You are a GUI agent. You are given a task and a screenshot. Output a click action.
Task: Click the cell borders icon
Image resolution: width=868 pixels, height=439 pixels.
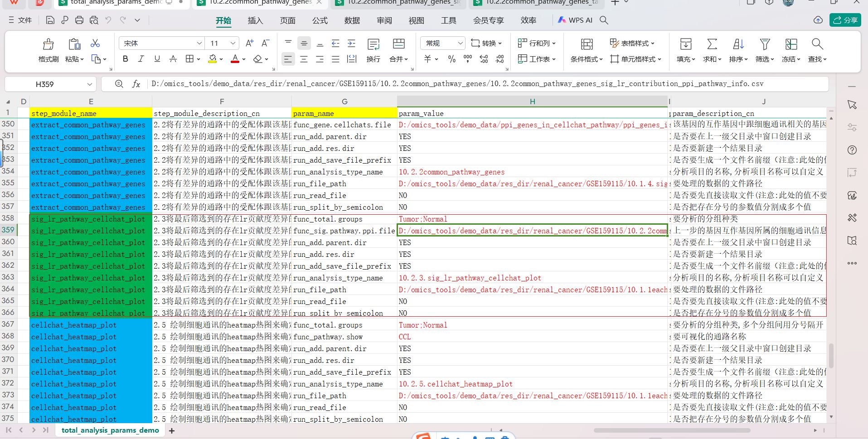[189, 59]
